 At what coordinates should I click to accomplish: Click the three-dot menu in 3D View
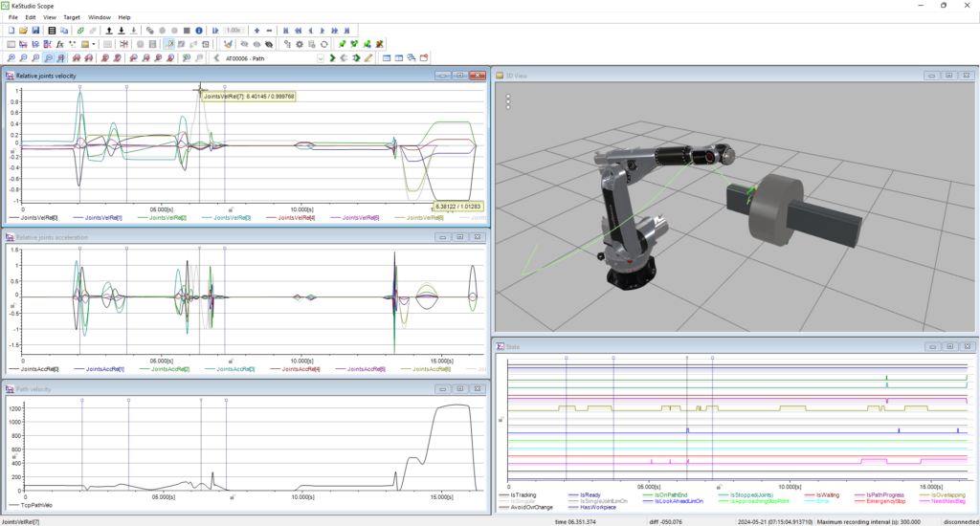508,101
